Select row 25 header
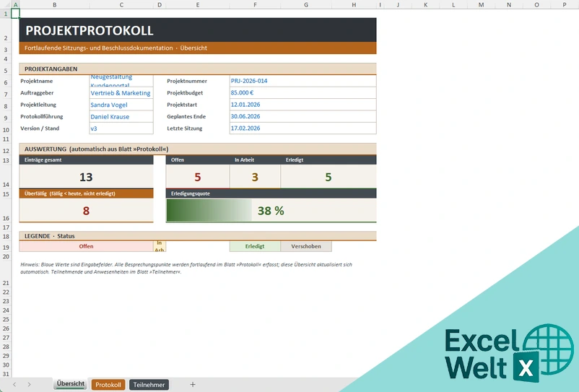Screen dimensions: 579x392 [6, 319]
